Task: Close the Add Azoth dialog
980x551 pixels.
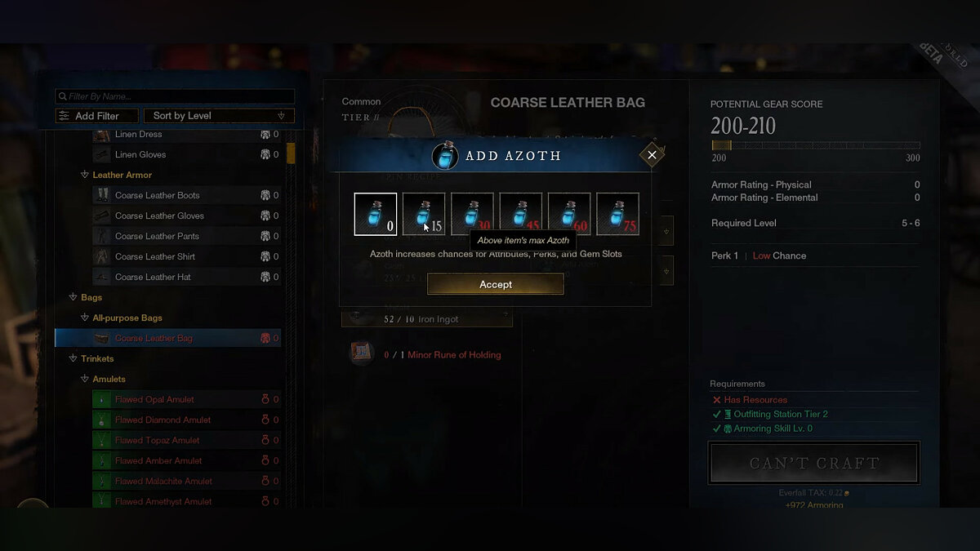Action: coord(652,154)
